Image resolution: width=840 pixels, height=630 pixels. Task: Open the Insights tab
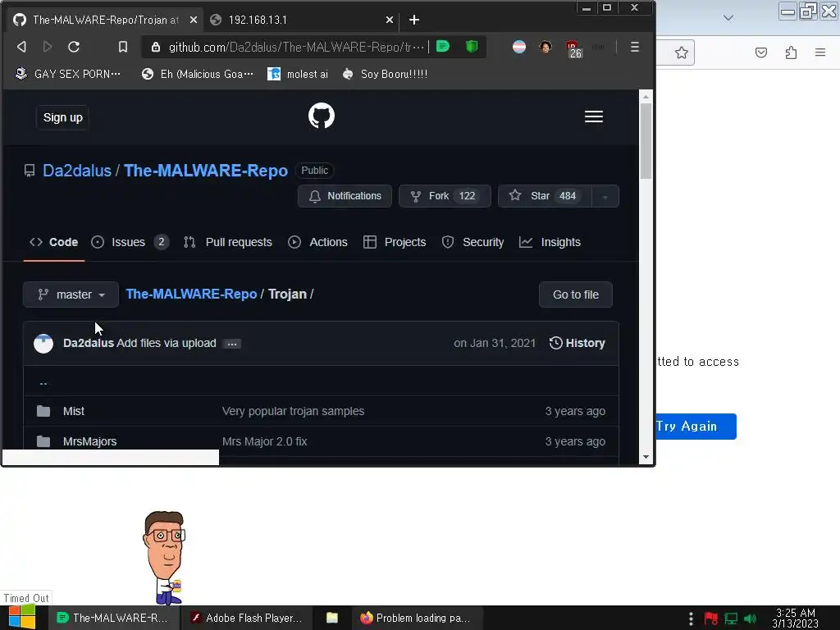(x=550, y=242)
